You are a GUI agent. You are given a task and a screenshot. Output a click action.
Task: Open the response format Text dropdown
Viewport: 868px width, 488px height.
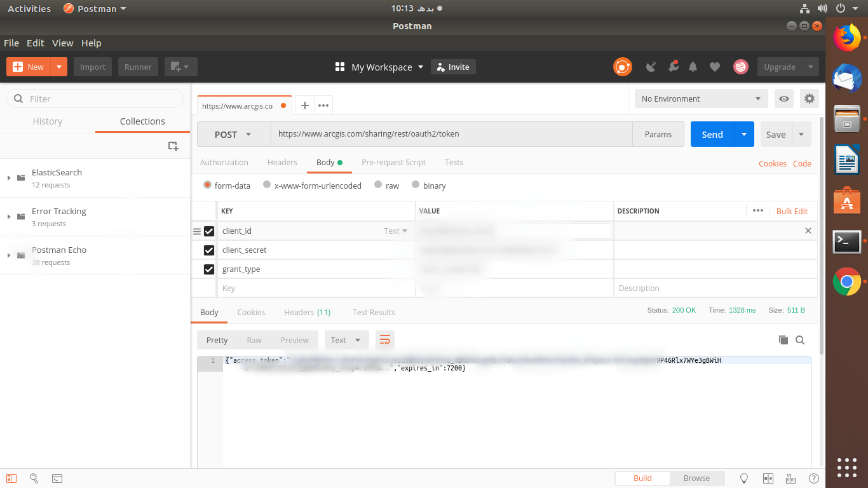(346, 340)
